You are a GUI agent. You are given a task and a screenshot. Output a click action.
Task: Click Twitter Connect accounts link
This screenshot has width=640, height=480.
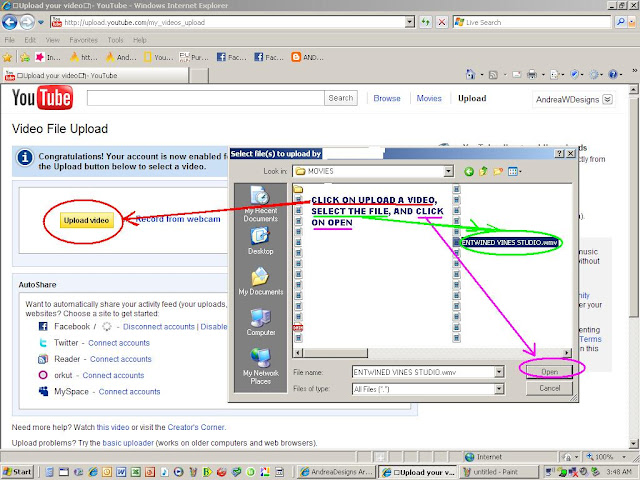(119, 343)
